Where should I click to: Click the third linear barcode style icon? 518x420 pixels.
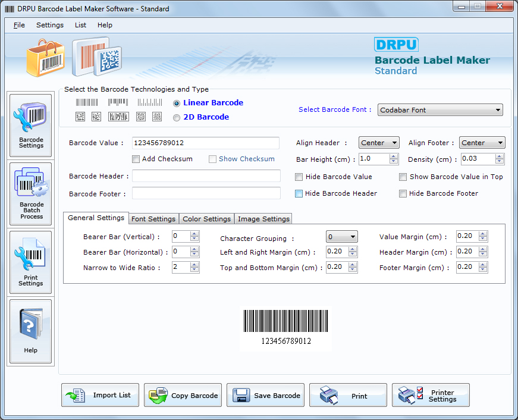point(150,102)
